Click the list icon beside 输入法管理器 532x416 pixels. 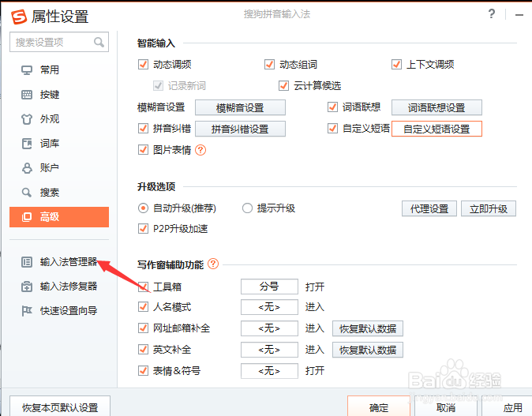point(27,262)
